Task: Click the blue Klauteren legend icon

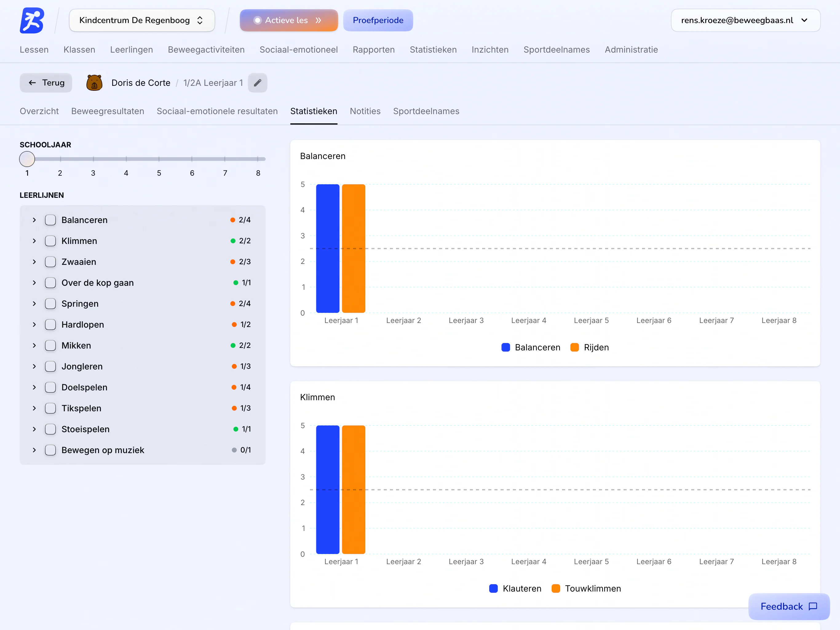Action: pos(493,588)
